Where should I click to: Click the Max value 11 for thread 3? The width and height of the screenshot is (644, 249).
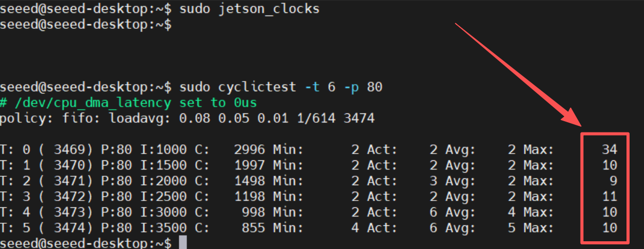point(609,196)
